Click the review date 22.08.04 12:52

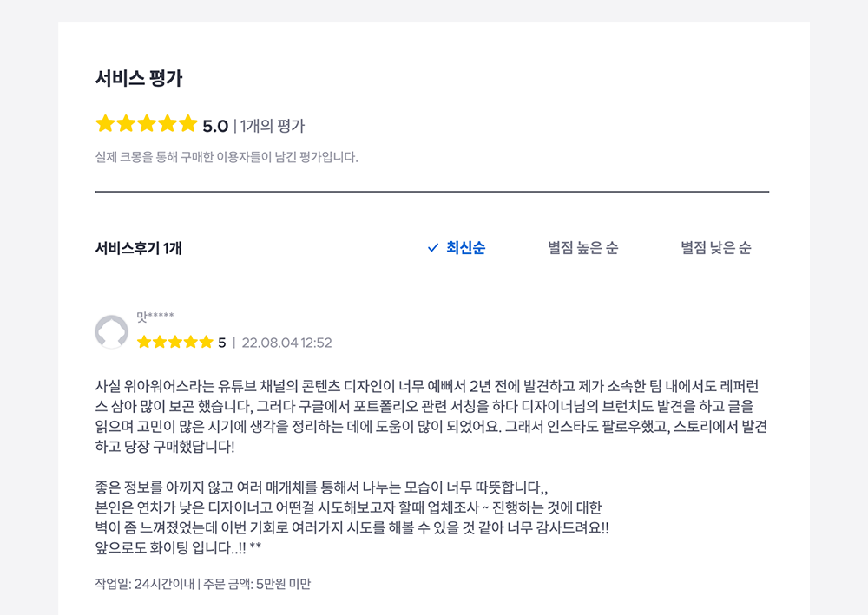[286, 343]
